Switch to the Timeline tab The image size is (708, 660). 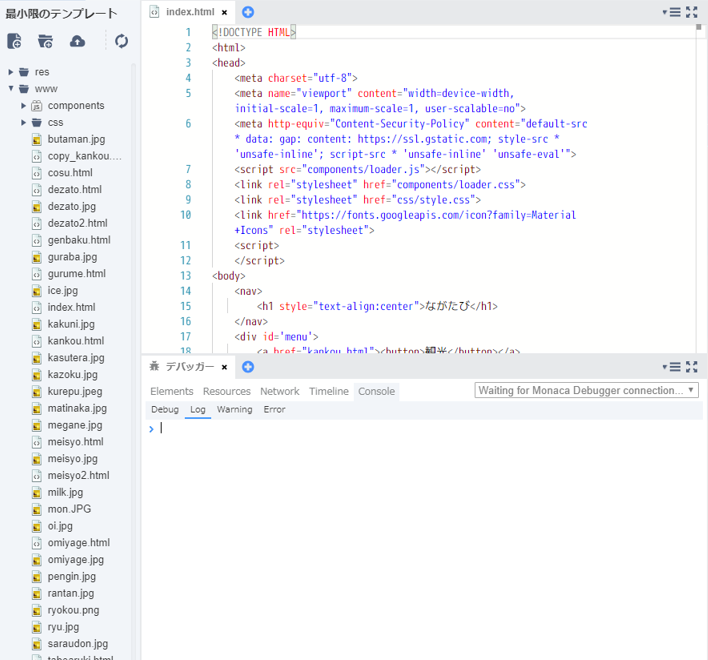(x=329, y=391)
